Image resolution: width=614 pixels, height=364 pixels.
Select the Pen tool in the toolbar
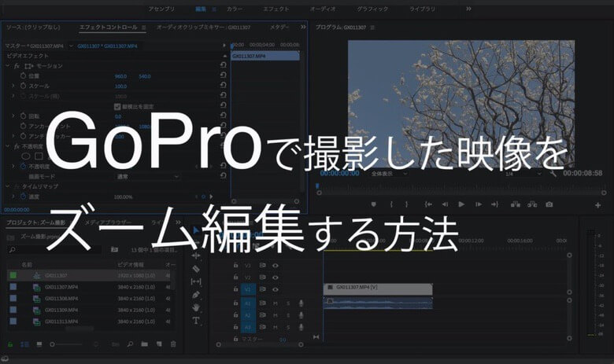point(196,295)
